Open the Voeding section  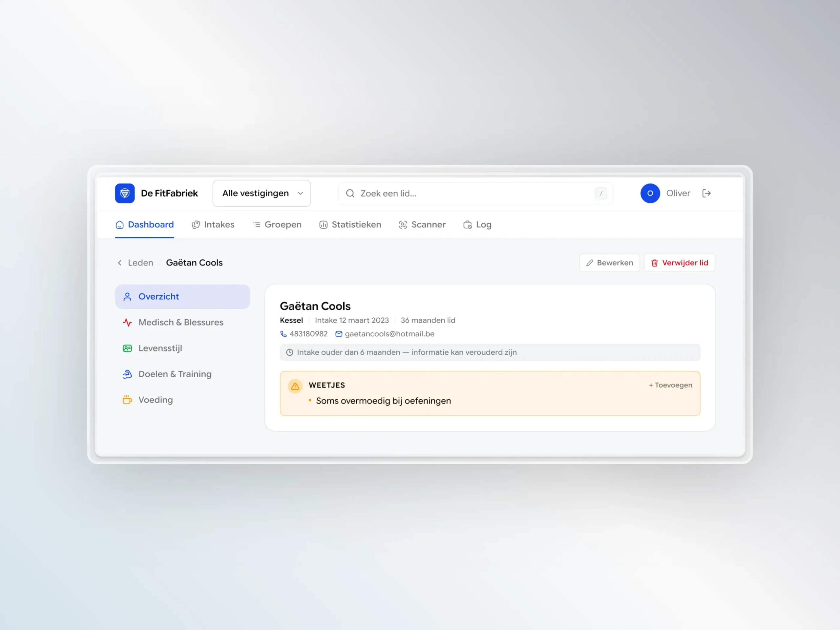pos(183,400)
